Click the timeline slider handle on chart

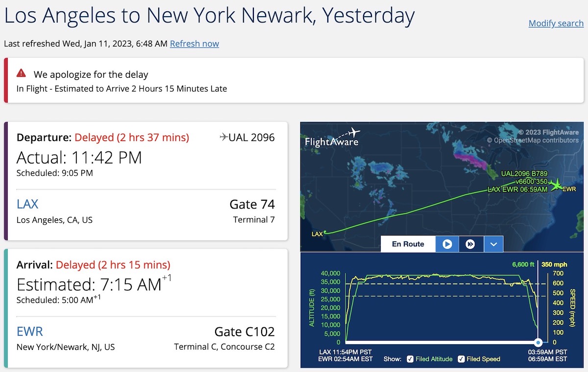[539, 342]
